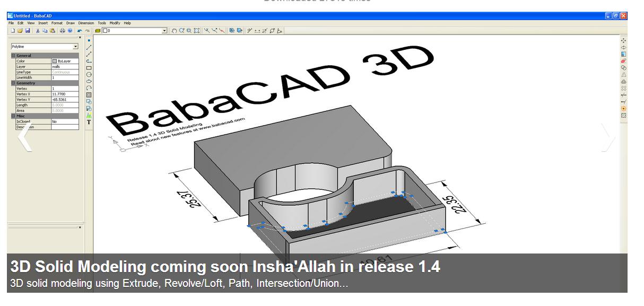Go to next slide arrow
This screenshot has width=644, height=306.
click(x=608, y=138)
